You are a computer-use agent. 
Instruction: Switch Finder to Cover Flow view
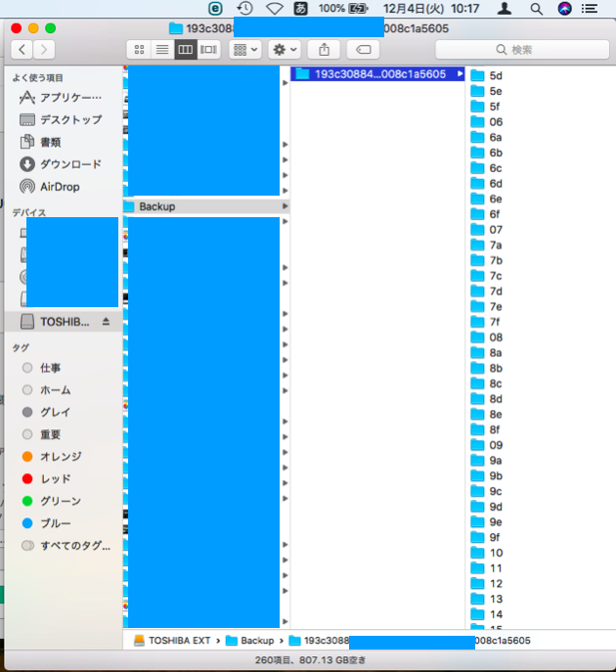click(208, 50)
